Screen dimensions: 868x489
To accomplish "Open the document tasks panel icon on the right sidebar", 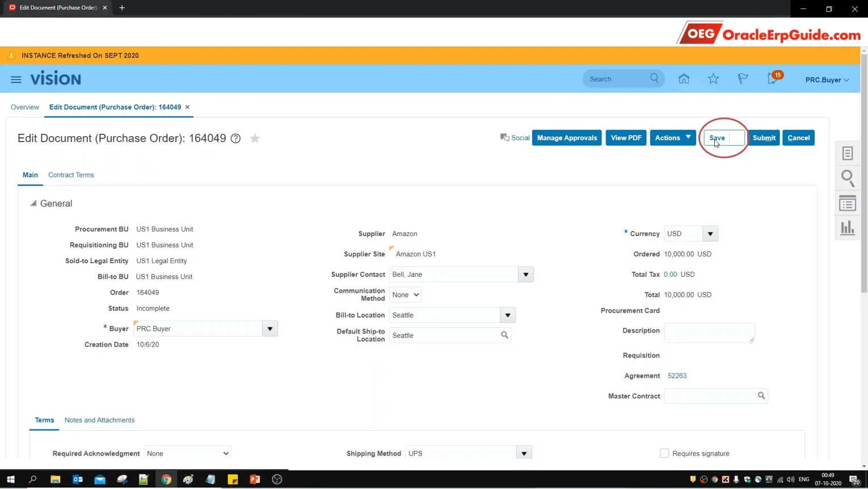I will 848,153.
